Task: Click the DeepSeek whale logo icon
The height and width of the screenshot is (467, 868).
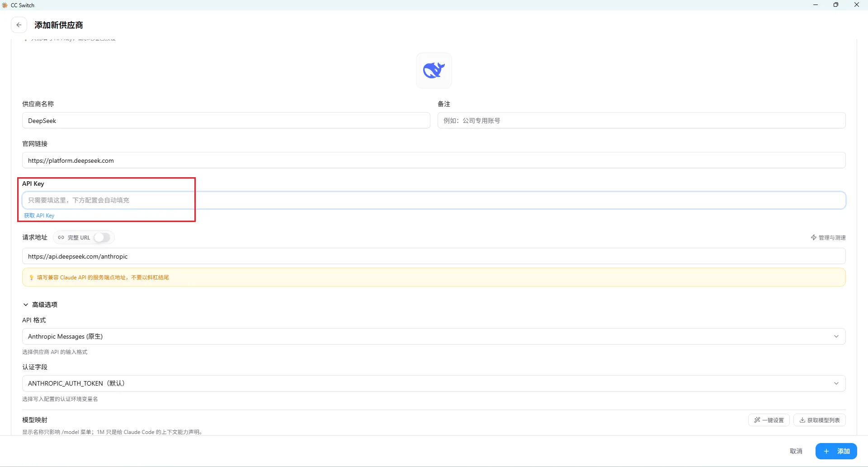Action: pyautogui.click(x=434, y=70)
